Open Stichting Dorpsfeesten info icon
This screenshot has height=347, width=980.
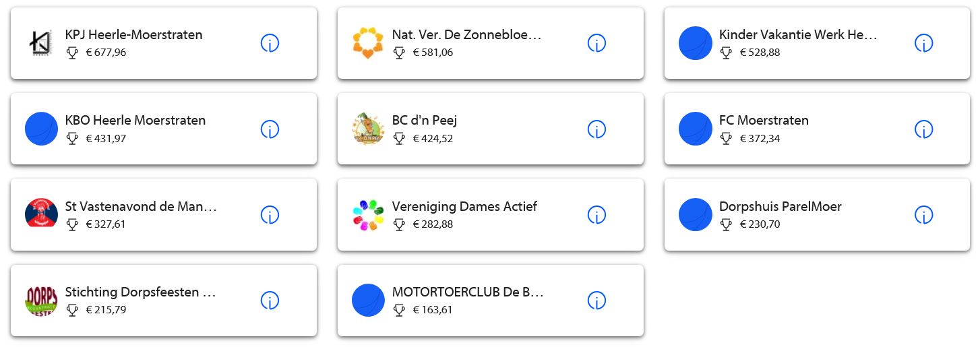pos(270,300)
